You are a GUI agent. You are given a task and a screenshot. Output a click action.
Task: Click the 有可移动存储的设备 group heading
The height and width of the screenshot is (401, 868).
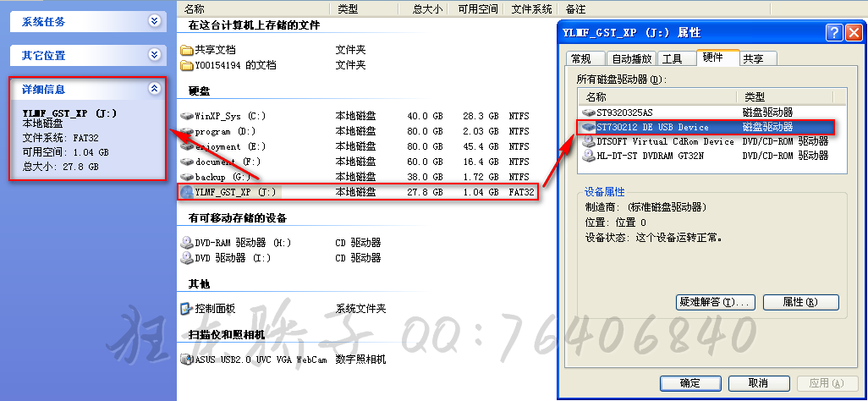[238, 217]
